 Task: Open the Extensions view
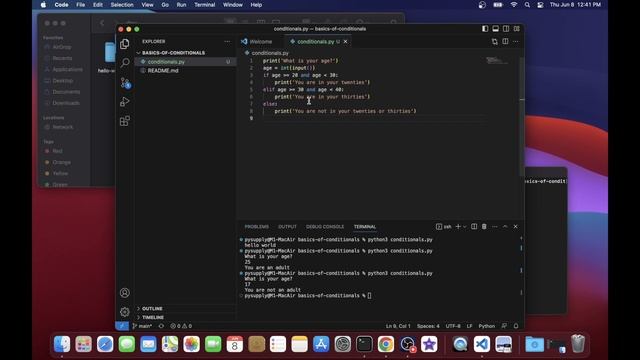(125, 121)
